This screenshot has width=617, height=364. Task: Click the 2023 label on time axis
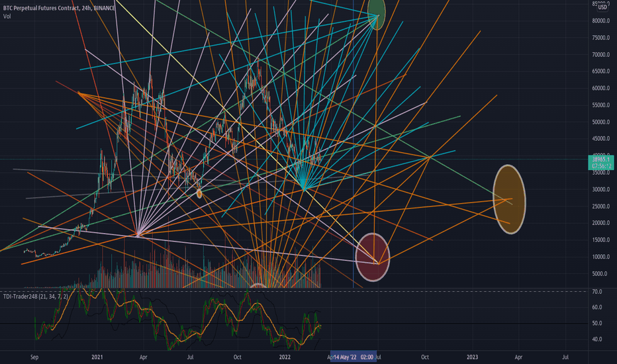pyautogui.click(x=472, y=357)
